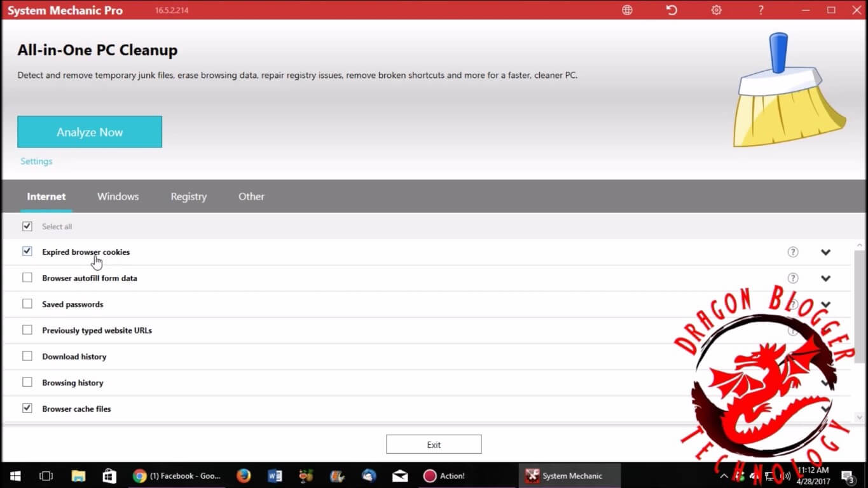Click the Analyze Now button

[90, 132]
